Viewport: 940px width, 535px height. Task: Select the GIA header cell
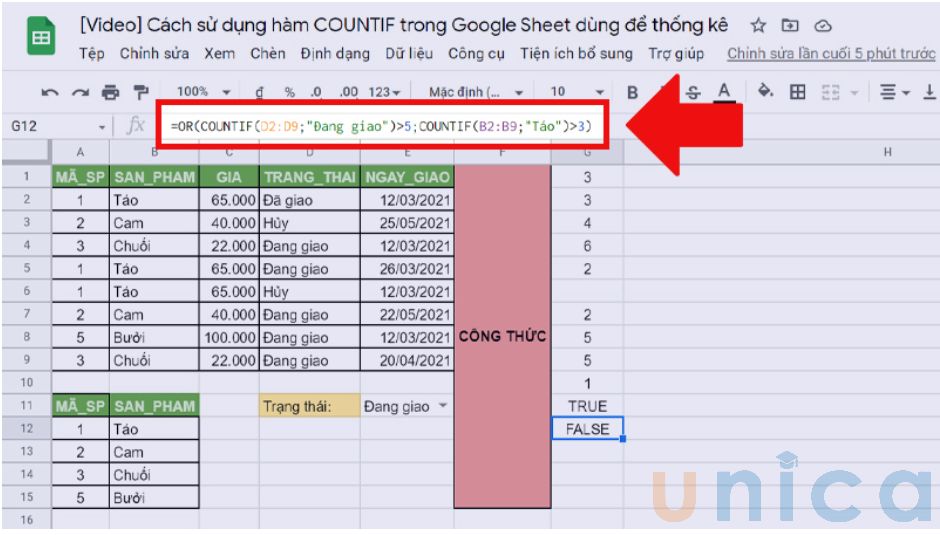click(x=229, y=177)
